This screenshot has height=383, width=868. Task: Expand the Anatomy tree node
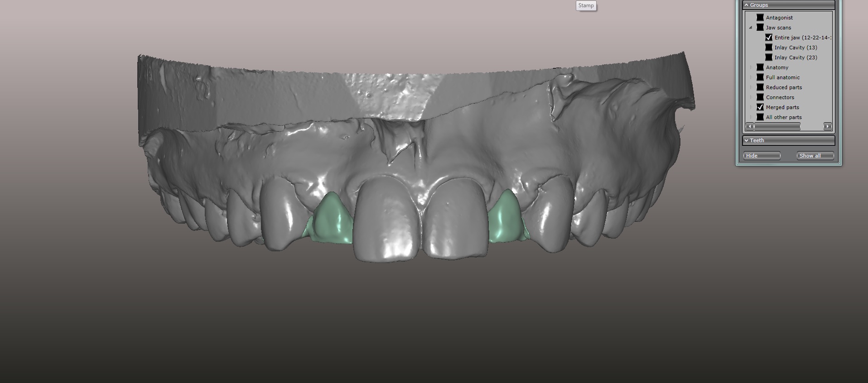tap(751, 67)
